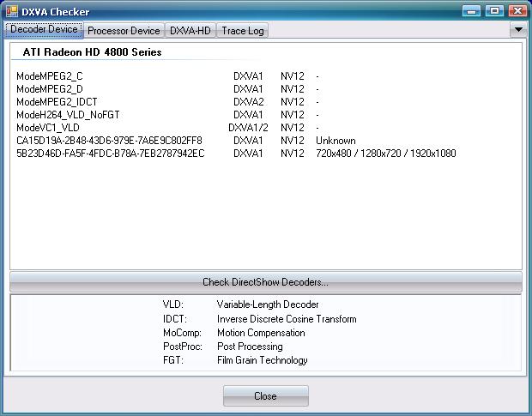
Task: Maximize the DXVA Checker window
Action: 494,11
